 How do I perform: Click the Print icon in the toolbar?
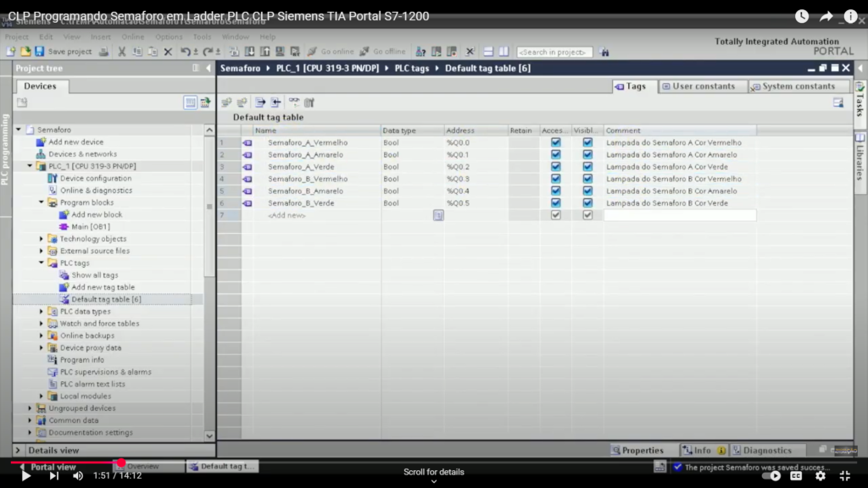103,52
